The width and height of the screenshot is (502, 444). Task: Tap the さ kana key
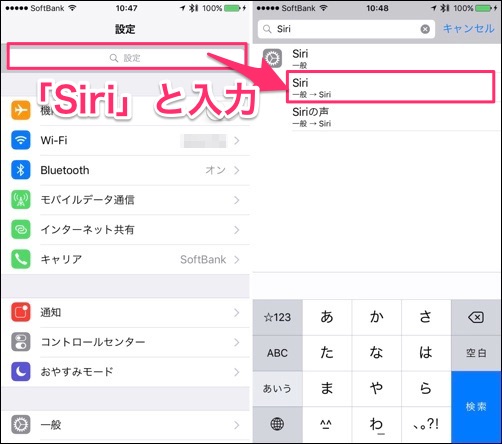click(x=426, y=317)
